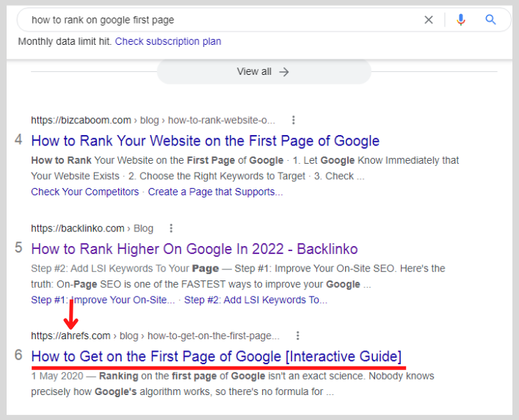
Task: Click the bizcaboom.com breadcrumb URL
Action: (x=153, y=120)
